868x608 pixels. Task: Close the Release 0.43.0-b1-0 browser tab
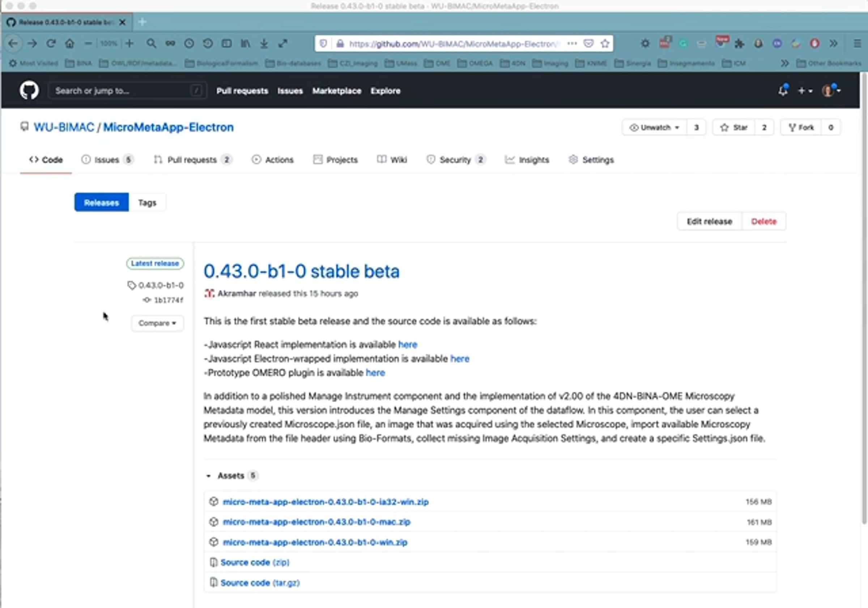coord(122,22)
